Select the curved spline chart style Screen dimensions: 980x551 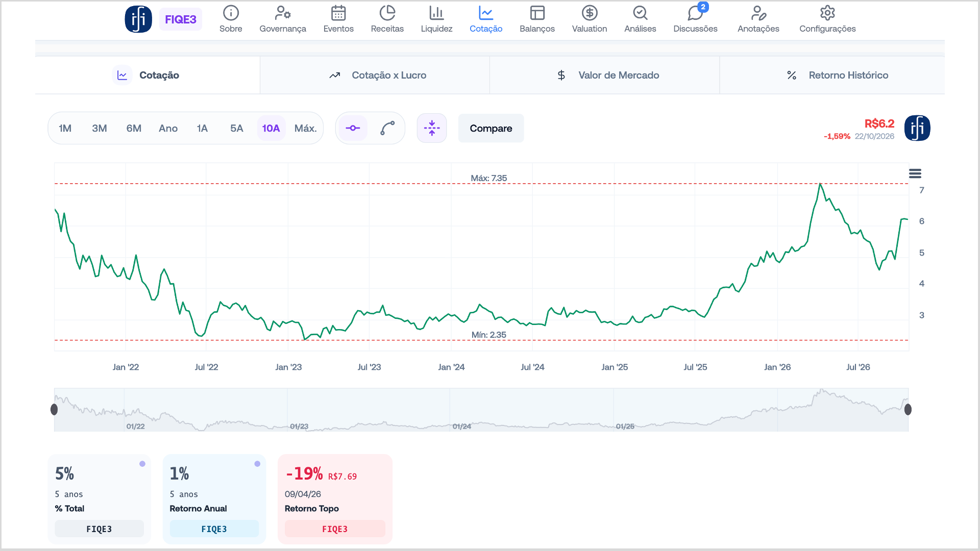click(x=387, y=128)
